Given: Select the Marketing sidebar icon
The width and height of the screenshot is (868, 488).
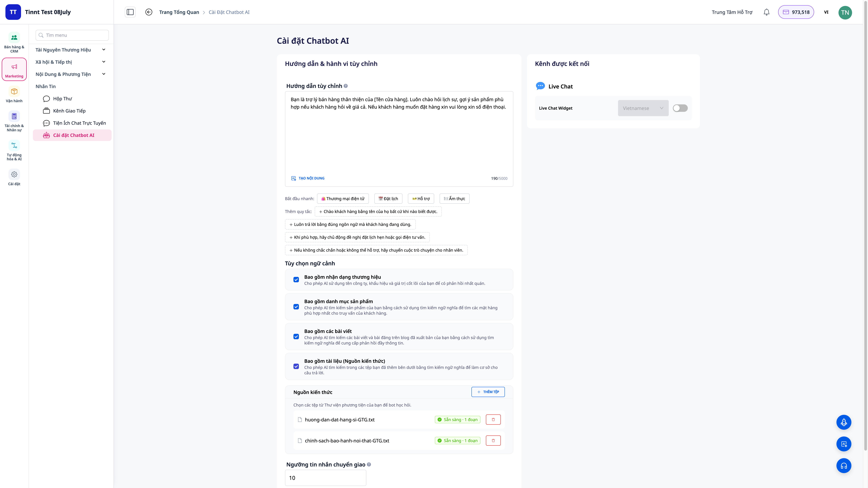Looking at the screenshot, I should click(x=14, y=69).
